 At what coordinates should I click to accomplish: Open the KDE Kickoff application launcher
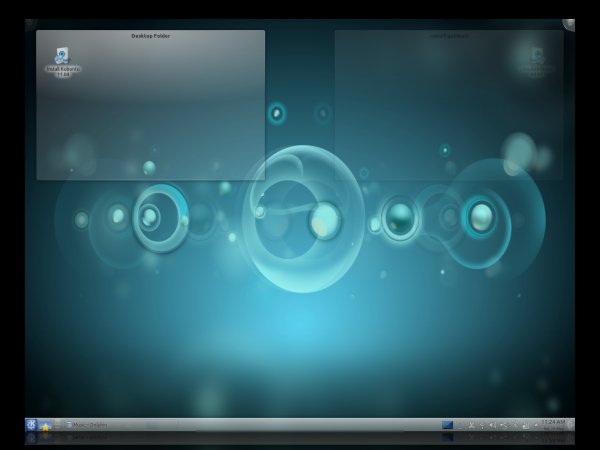(31, 425)
